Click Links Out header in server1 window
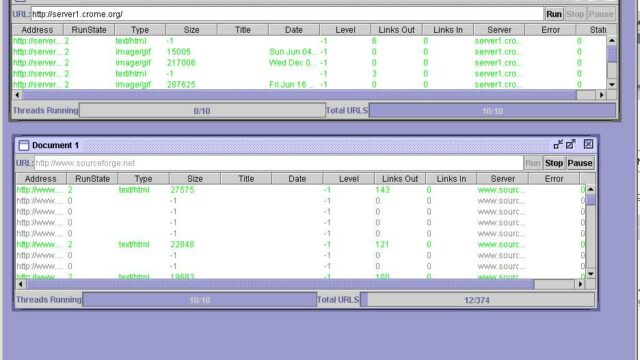Viewport: 640px width, 360px height. click(396, 30)
